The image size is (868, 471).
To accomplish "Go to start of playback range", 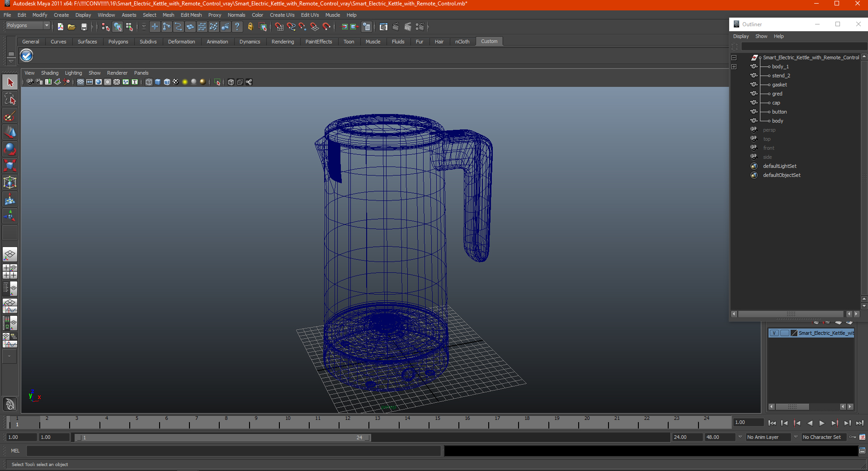I will click(772, 423).
